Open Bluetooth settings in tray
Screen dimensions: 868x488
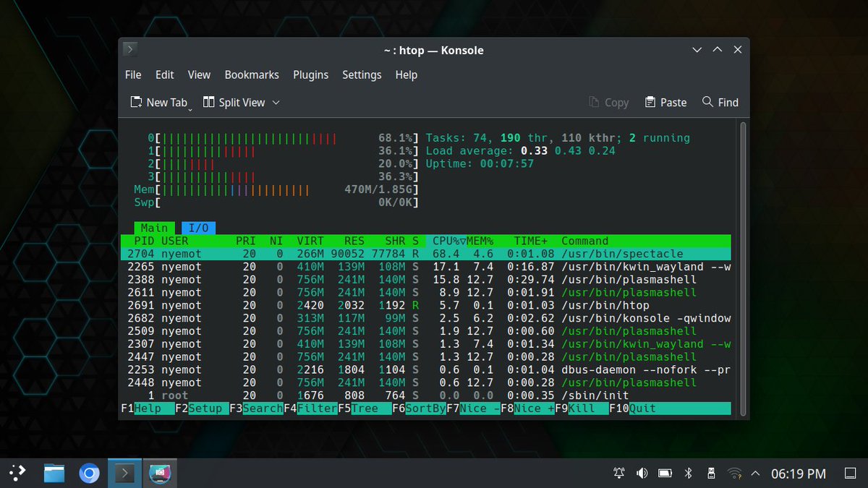[x=689, y=474]
